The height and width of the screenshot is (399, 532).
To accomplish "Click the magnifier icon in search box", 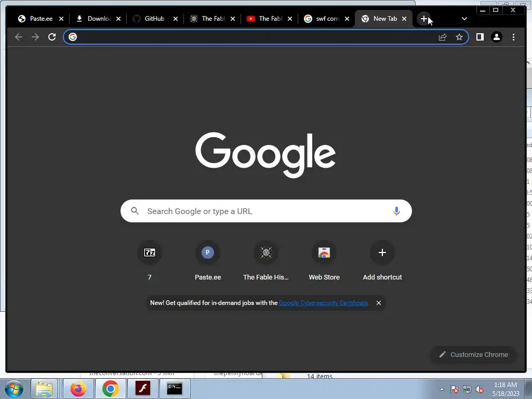I will 135,211.
